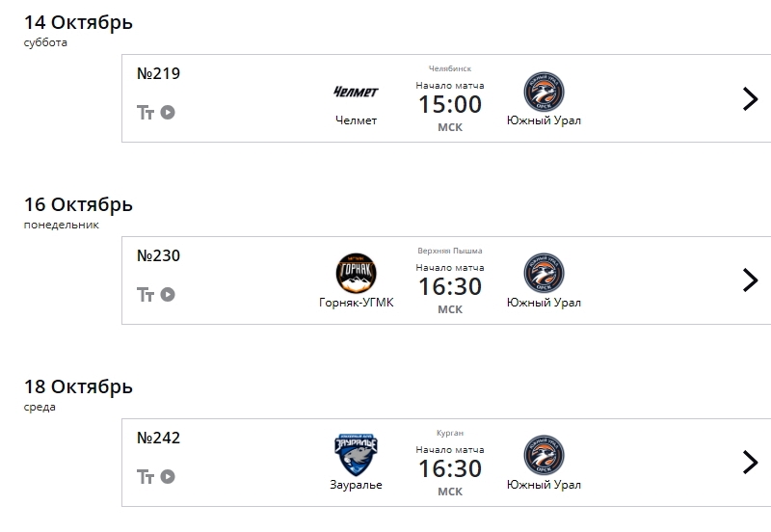The width and height of the screenshot is (771, 532).
Task: Open the Горняк-УГМК team name link
Action: (356, 303)
